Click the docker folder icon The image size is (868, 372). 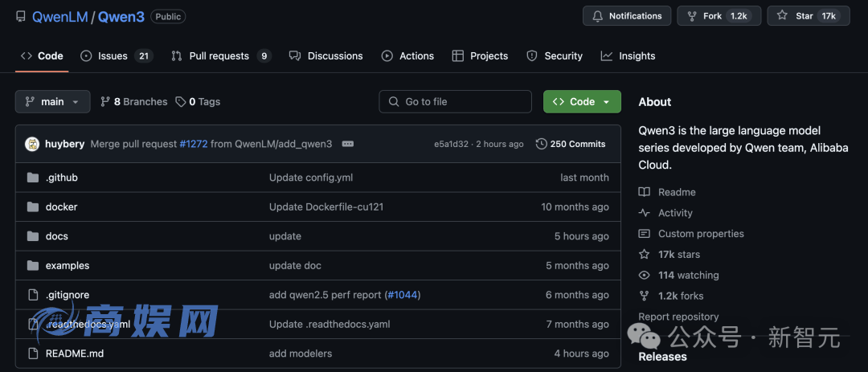(x=33, y=207)
